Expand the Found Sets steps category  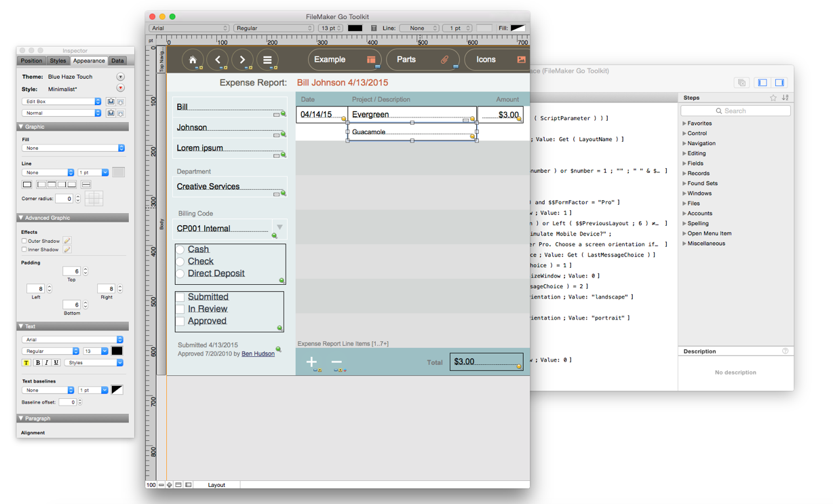pos(684,183)
